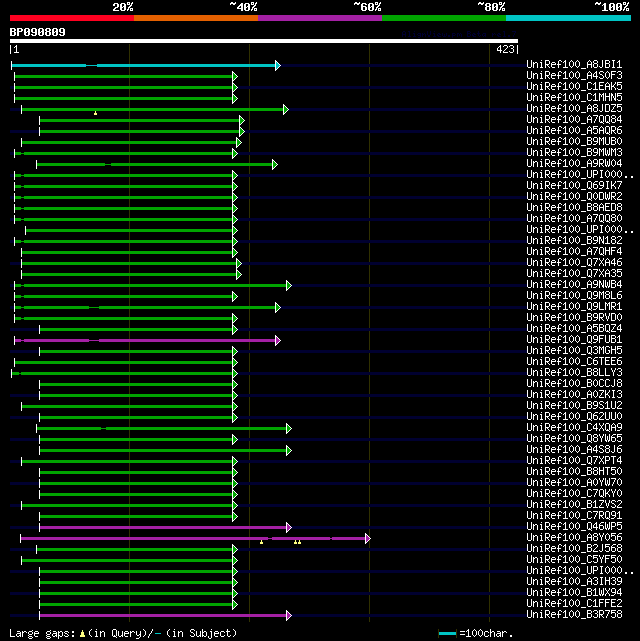The image size is (640, 641).
Task: Select the UniRef100_B8AED8 label
Action: click(574, 208)
